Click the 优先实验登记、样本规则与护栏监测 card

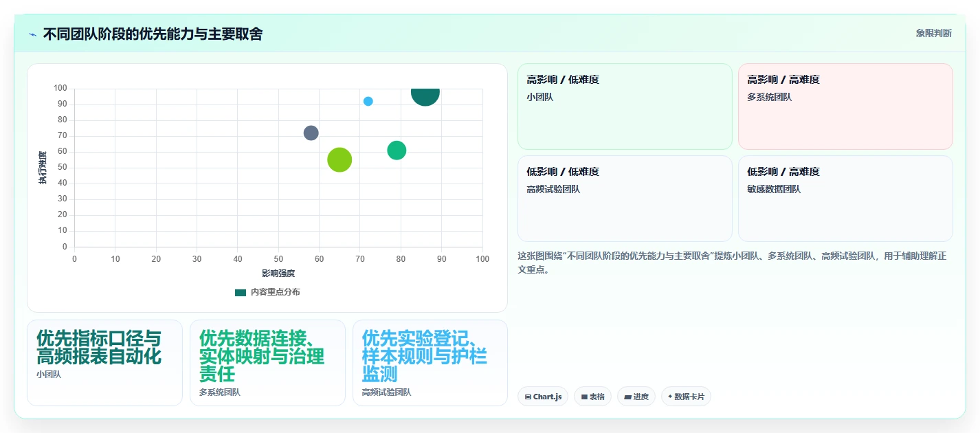pos(430,363)
